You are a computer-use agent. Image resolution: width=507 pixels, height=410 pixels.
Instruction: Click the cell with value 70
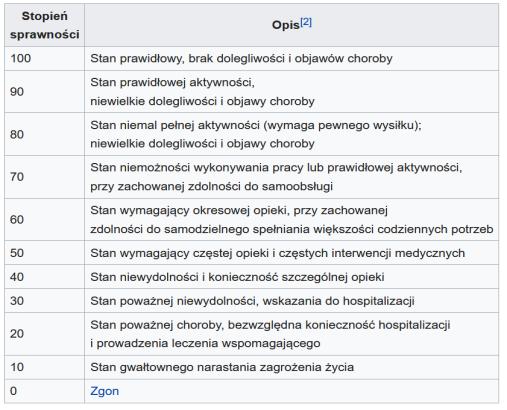45,177
